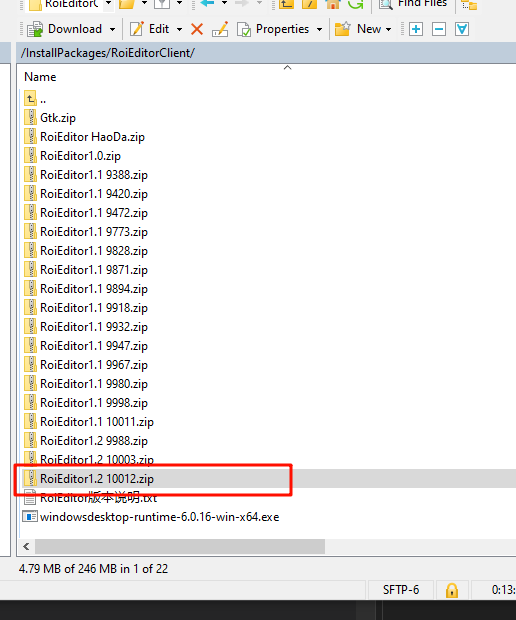Select the RoiEditor1.2 10012.zip file
Viewport: 516px width, 620px height.
click(97, 479)
